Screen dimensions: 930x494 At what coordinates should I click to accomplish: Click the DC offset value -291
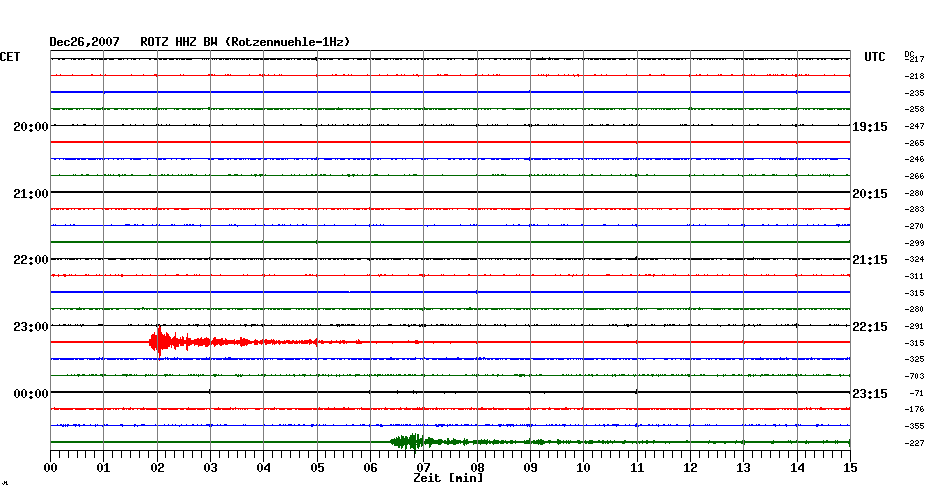pyautogui.click(x=914, y=326)
